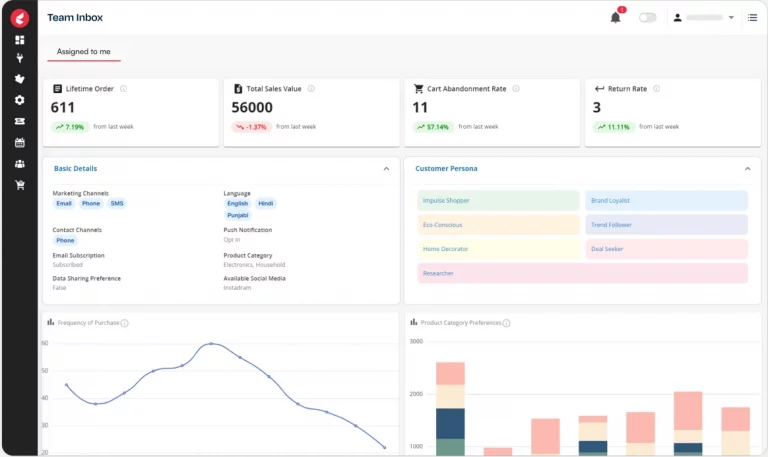Click the English language tag
This screenshot has width=768, height=457.
(238, 203)
